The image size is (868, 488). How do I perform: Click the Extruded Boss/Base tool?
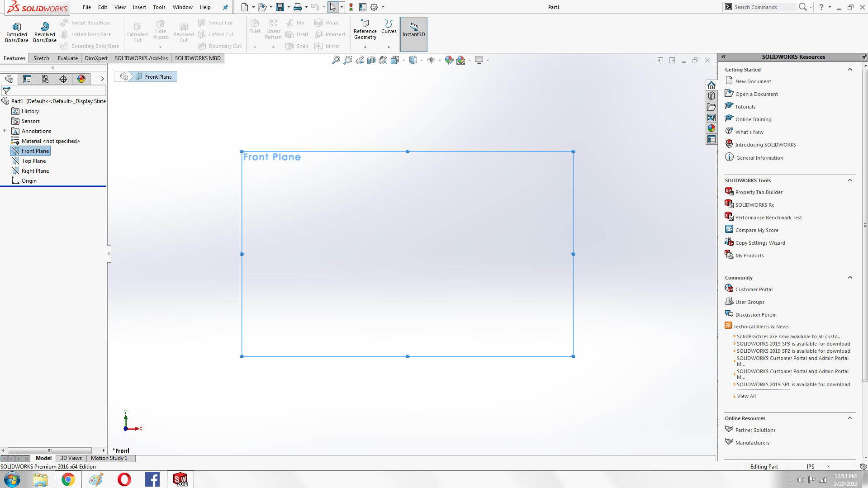(17, 32)
